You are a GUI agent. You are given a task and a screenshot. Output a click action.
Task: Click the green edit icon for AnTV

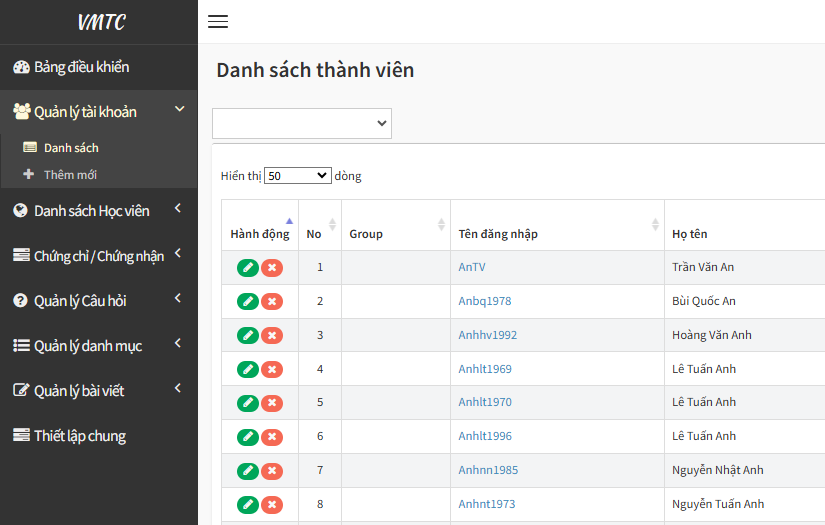point(247,268)
